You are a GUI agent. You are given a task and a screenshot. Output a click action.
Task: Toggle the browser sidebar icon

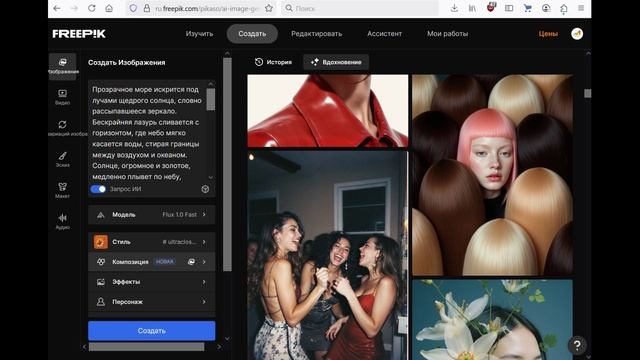pos(509,8)
